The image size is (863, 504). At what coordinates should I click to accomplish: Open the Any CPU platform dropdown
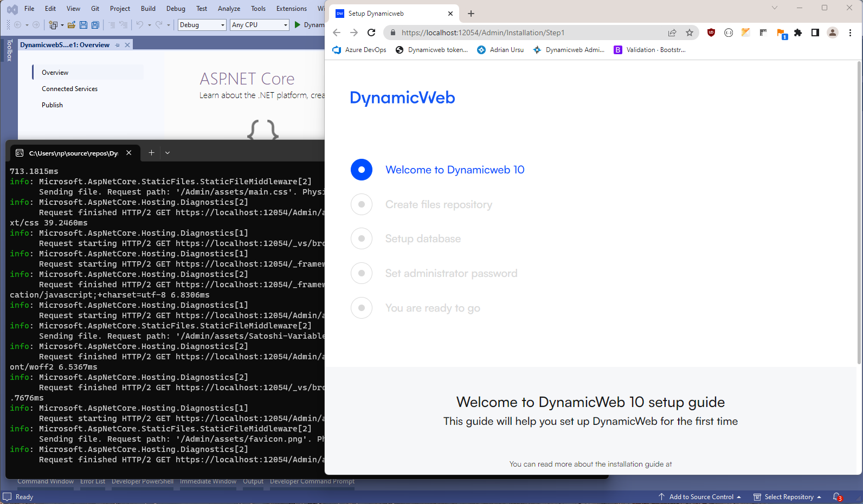pyautogui.click(x=260, y=25)
